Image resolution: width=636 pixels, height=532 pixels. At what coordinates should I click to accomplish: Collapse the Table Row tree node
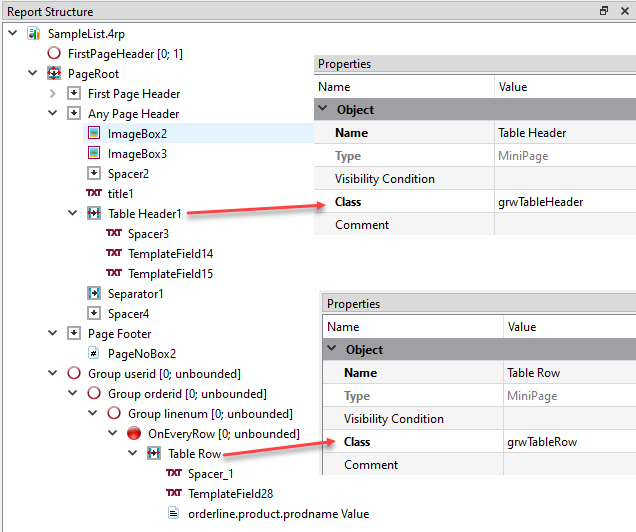click(x=133, y=453)
